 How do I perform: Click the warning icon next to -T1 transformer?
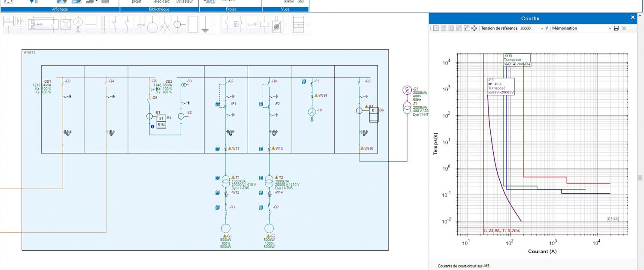point(233,177)
